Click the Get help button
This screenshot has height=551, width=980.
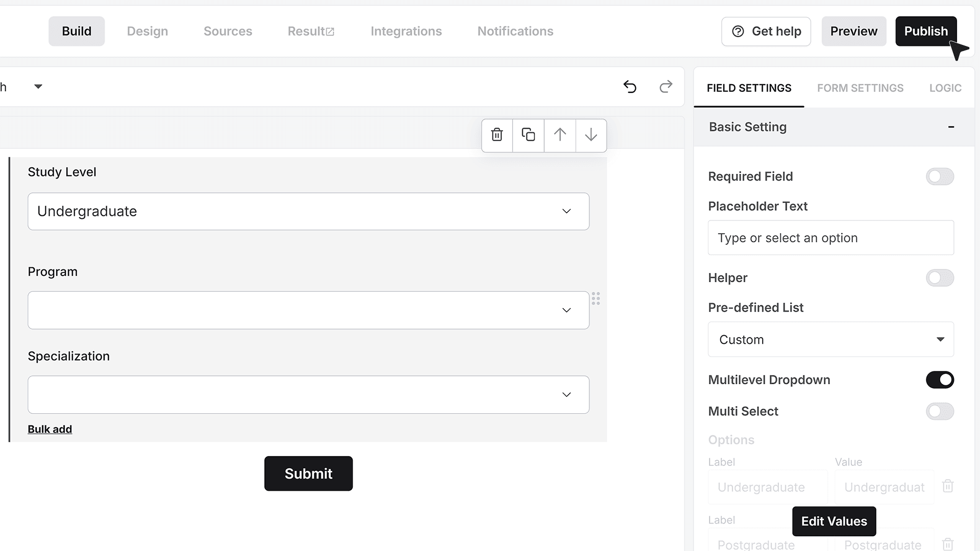click(766, 32)
